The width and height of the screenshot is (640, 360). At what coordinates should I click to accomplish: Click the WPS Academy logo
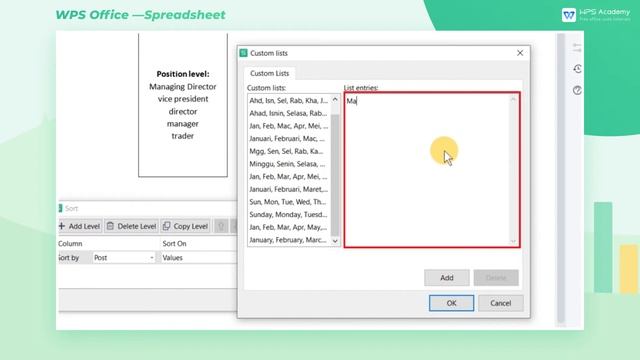point(596,15)
